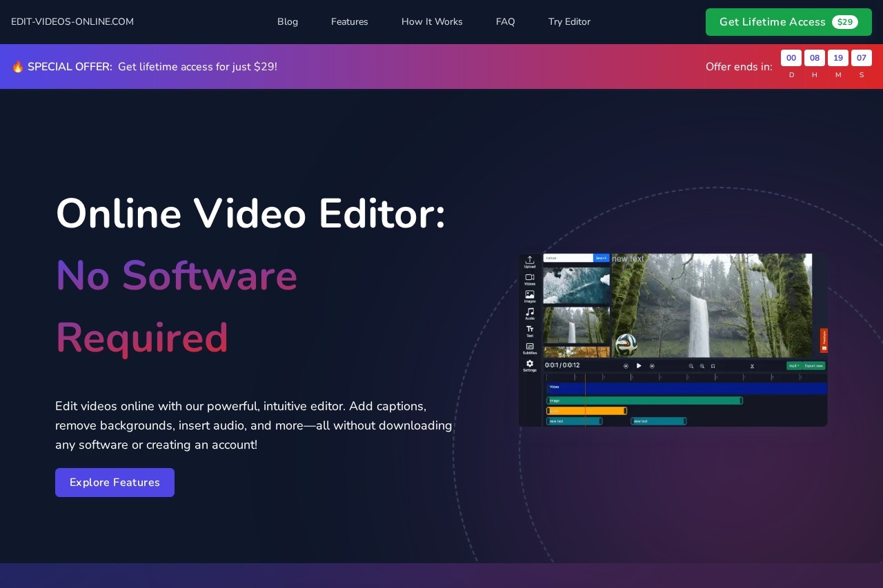
Task: Open the Blog menu item
Action: pyautogui.click(x=288, y=21)
